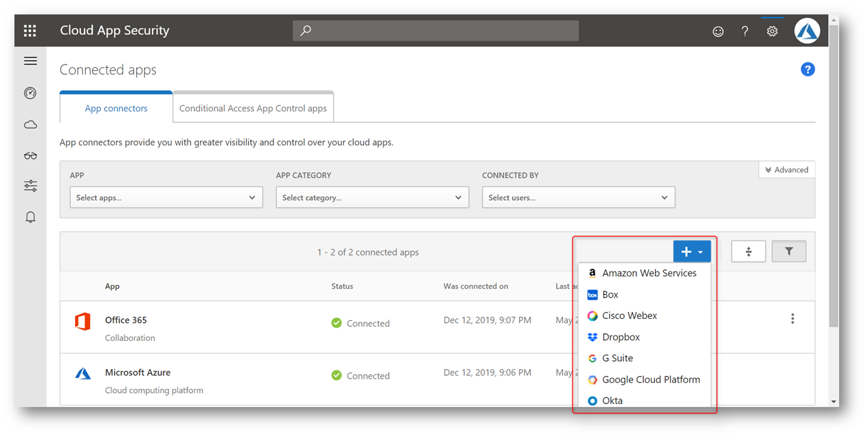Screen dimensions: 868x444
Task: Click the Connected apps page heading
Action: [x=108, y=70]
